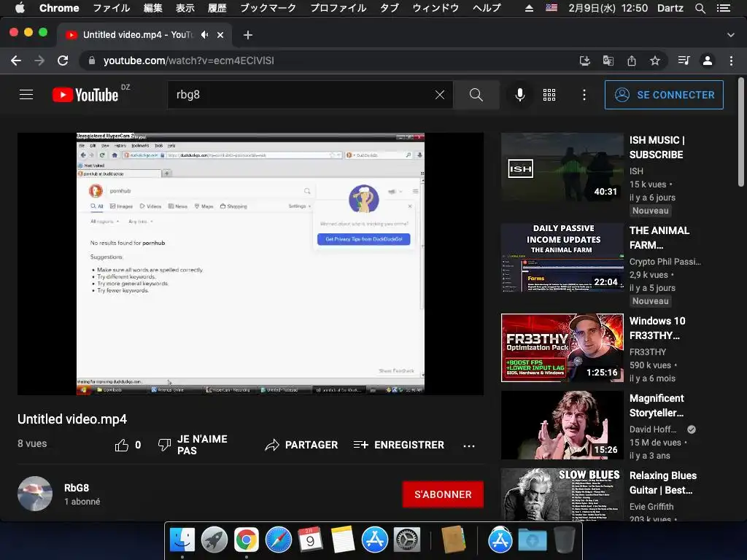
Task: Open the 表示 menu
Action: [185, 8]
